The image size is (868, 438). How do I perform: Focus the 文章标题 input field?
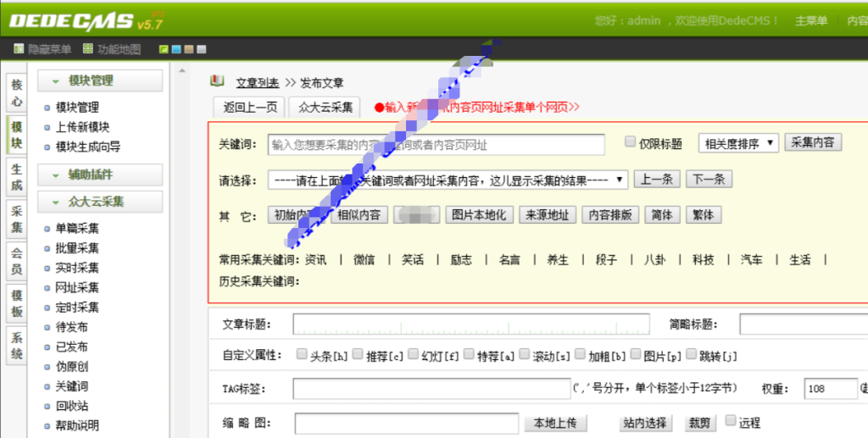click(471, 324)
